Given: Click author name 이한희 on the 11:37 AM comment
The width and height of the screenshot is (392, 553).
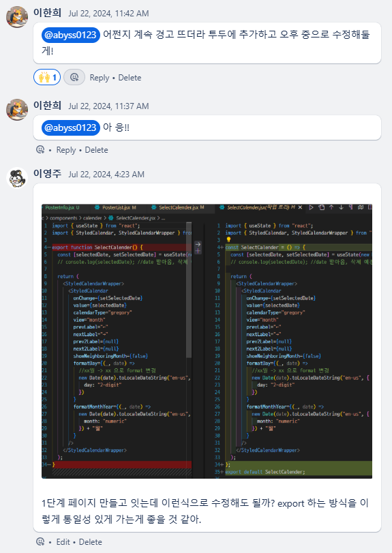Looking at the screenshot, I should (47, 106).
